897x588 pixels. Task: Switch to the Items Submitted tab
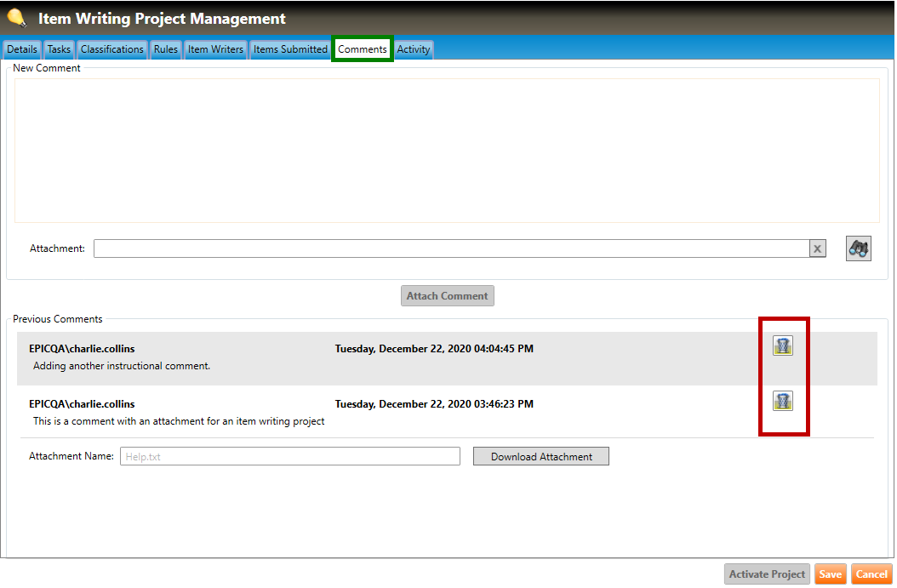290,49
